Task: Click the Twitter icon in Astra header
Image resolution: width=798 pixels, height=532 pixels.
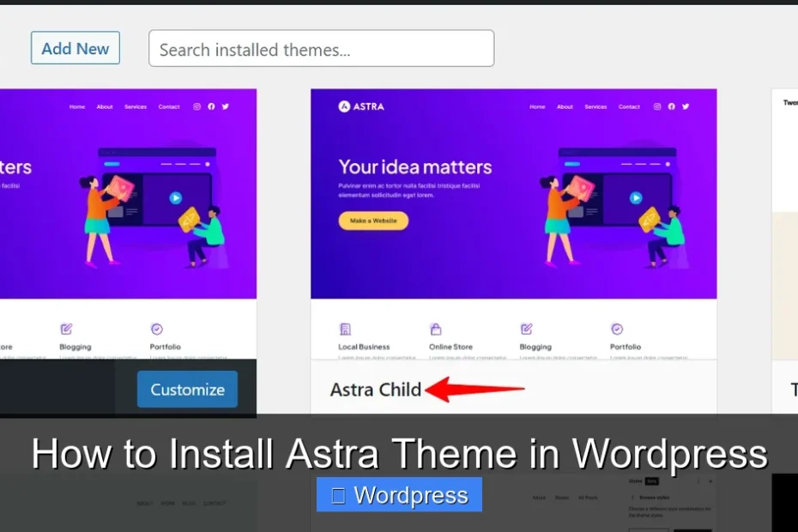Action: pos(686,106)
